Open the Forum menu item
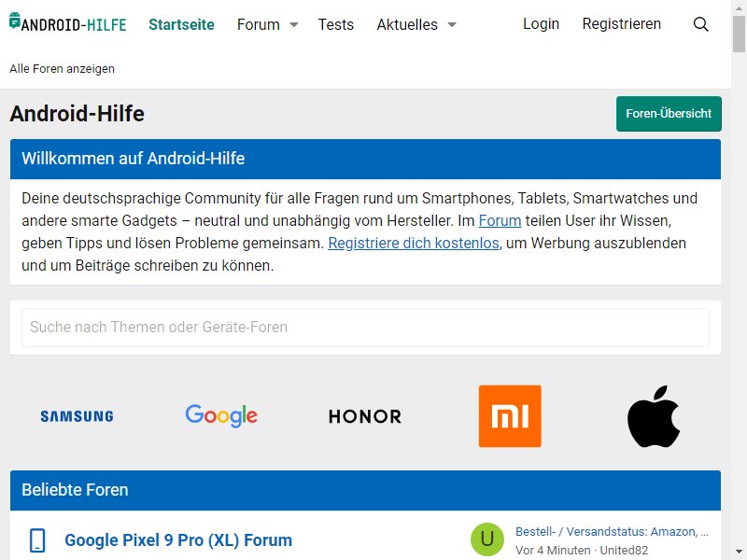The height and width of the screenshot is (560, 747). click(x=259, y=24)
